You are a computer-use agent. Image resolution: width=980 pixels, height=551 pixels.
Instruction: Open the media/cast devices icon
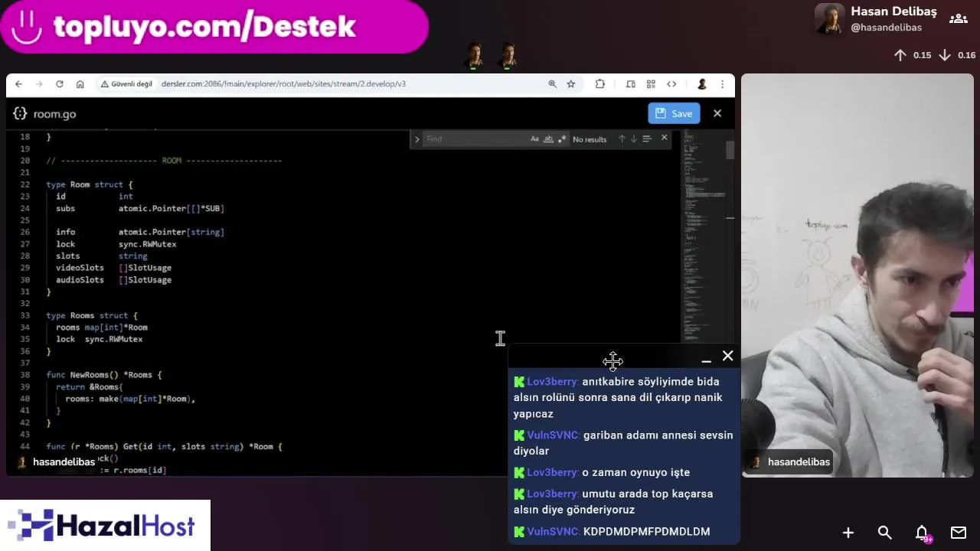pos(631,84)
